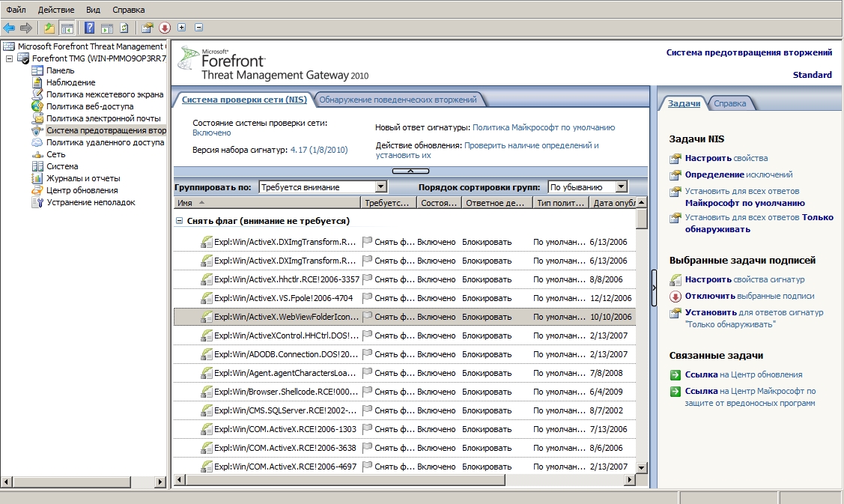This screenshot has width=844, height=504.
Task: Click the Настроить свойства task link
Action: pos(726,158)
